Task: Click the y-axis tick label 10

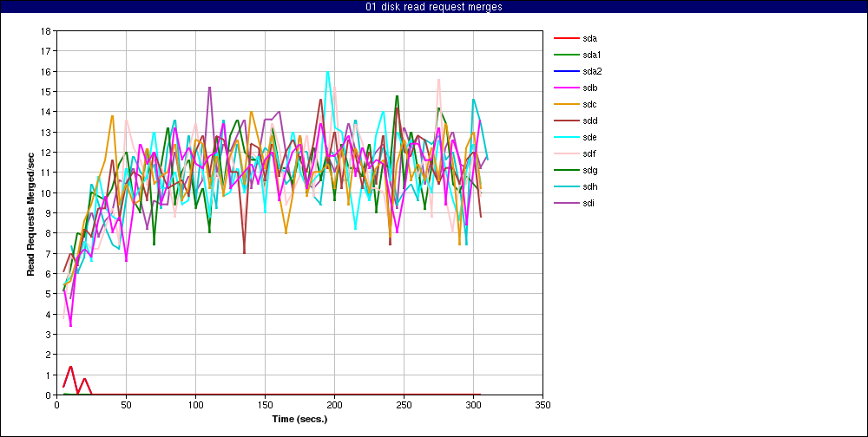Action: 47,193
